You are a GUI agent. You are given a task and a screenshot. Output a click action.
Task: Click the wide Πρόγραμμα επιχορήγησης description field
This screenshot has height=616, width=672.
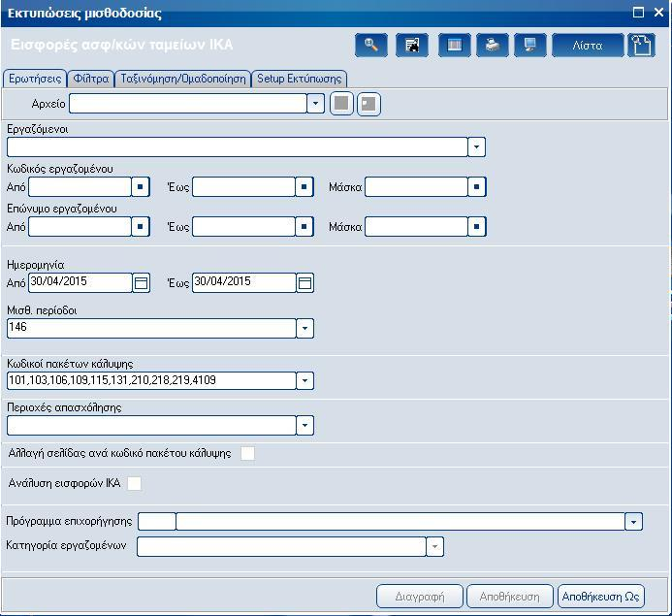coord(400,522)
